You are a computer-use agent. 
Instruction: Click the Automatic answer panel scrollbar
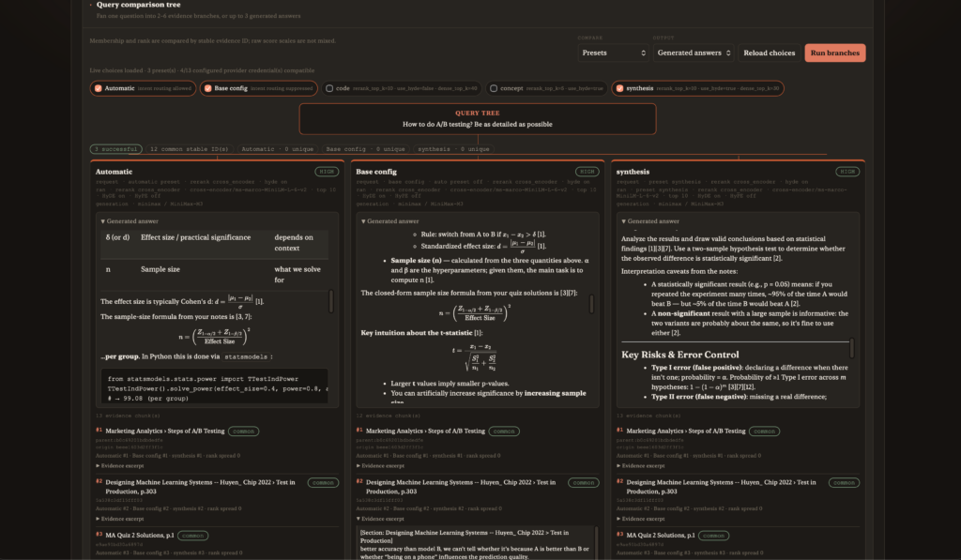tap(331, 301)
